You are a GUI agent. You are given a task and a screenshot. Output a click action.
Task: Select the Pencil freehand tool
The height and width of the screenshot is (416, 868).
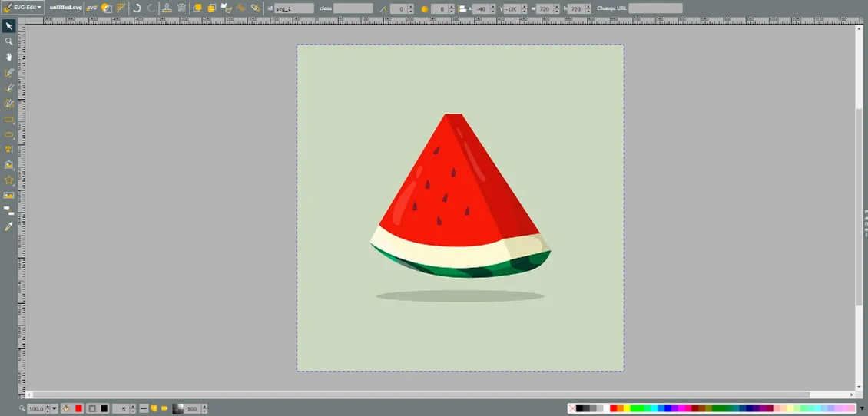pos(9,72)
